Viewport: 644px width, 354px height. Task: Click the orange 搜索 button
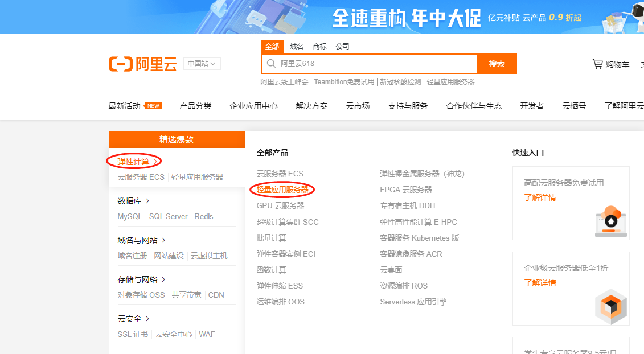pyautogui.click(x=497, y=64)
